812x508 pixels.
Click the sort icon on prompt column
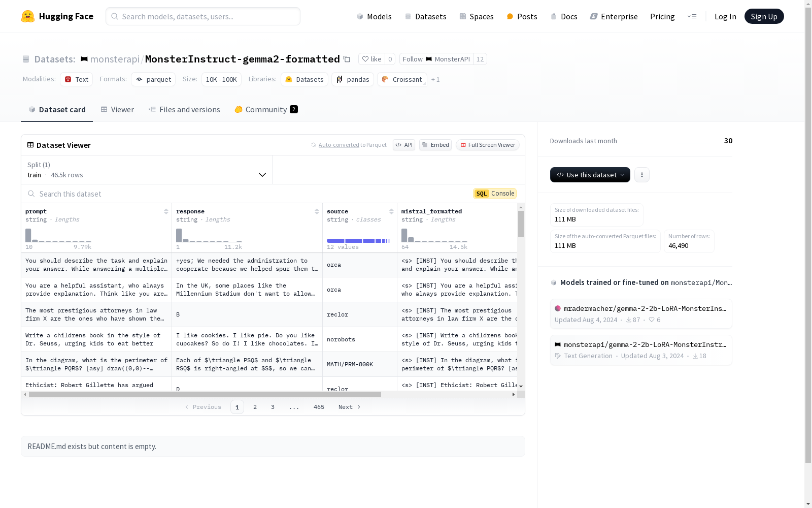point(166,211)
